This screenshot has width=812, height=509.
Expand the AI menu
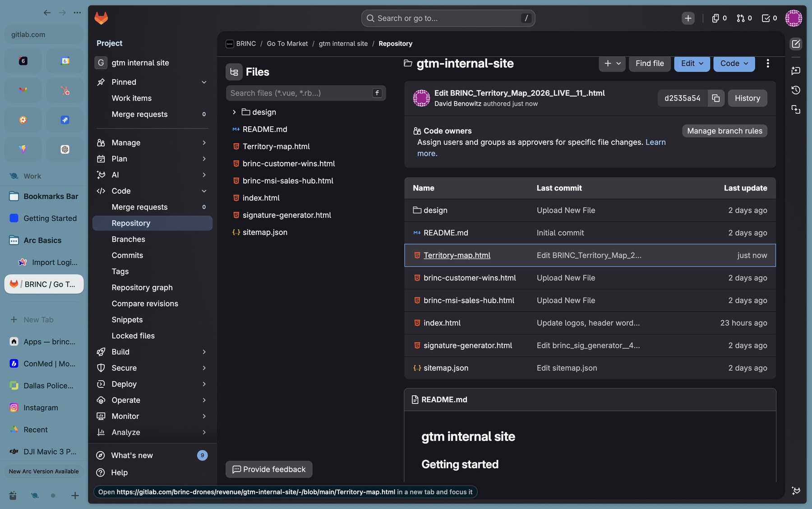[152, 175]
